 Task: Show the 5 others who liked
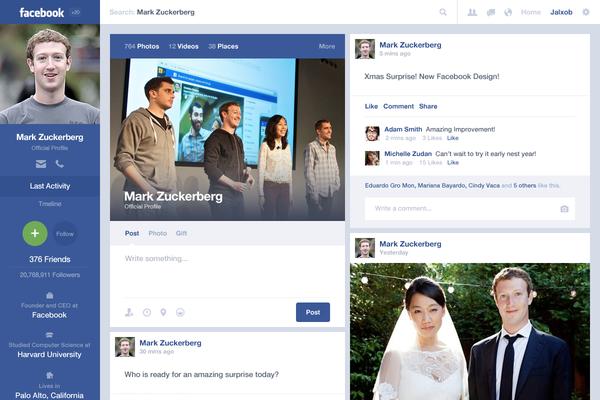tap(525, 186)
